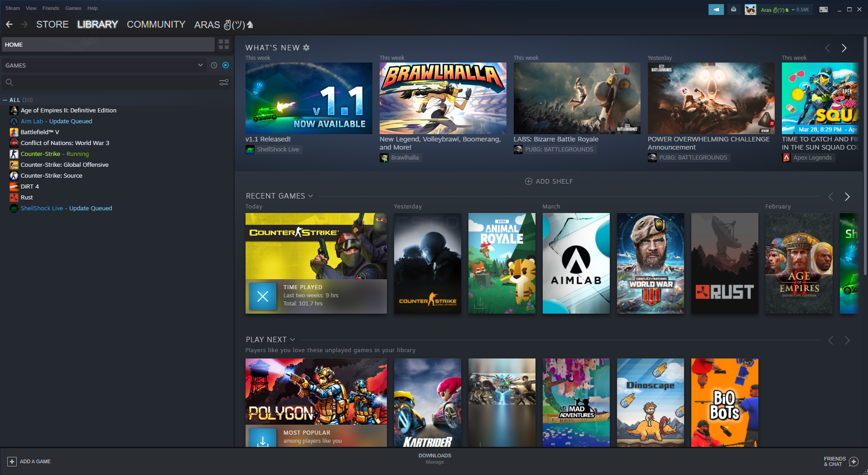Click the Add Shelf button
Image resolution: width=868 pixels, height=475 pixels.
549,181
